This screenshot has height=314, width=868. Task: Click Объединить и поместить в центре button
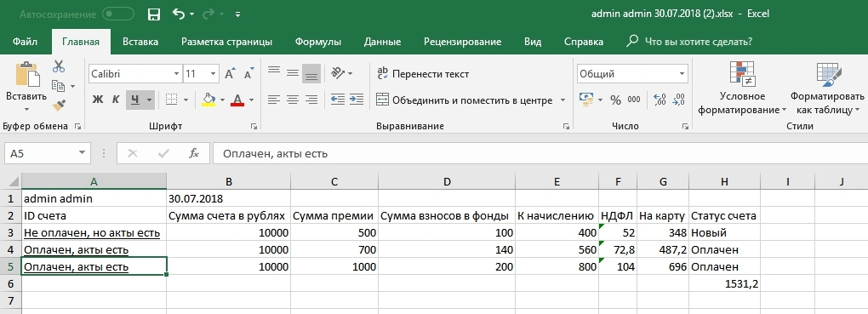pyautogui.click(x=464, y=100)
